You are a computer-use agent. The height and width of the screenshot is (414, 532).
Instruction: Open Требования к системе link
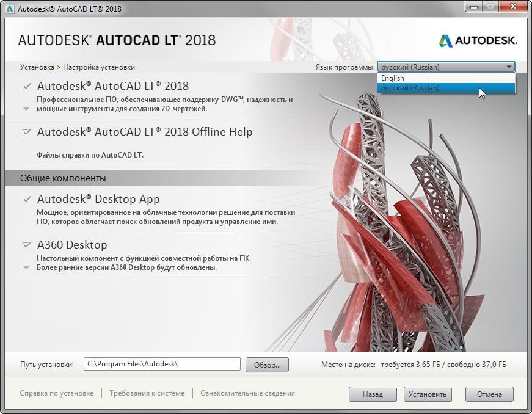click(147, 393)
